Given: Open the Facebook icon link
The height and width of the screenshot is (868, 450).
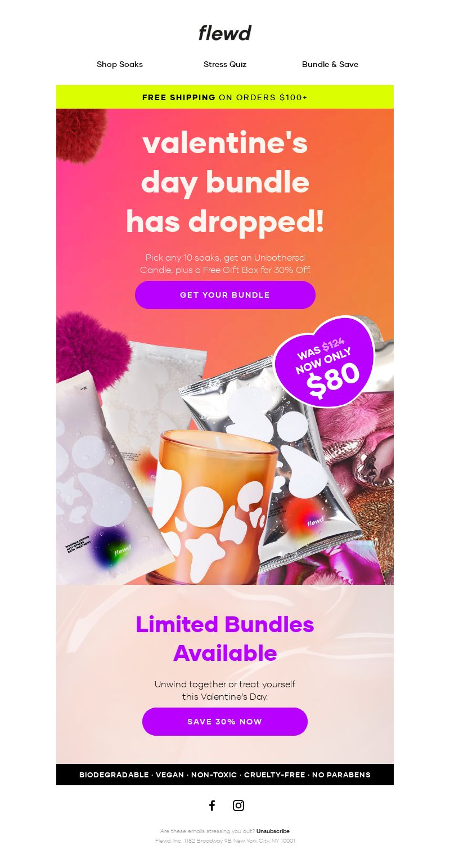Looking at the screenshot, I should (x=212, y=806).
